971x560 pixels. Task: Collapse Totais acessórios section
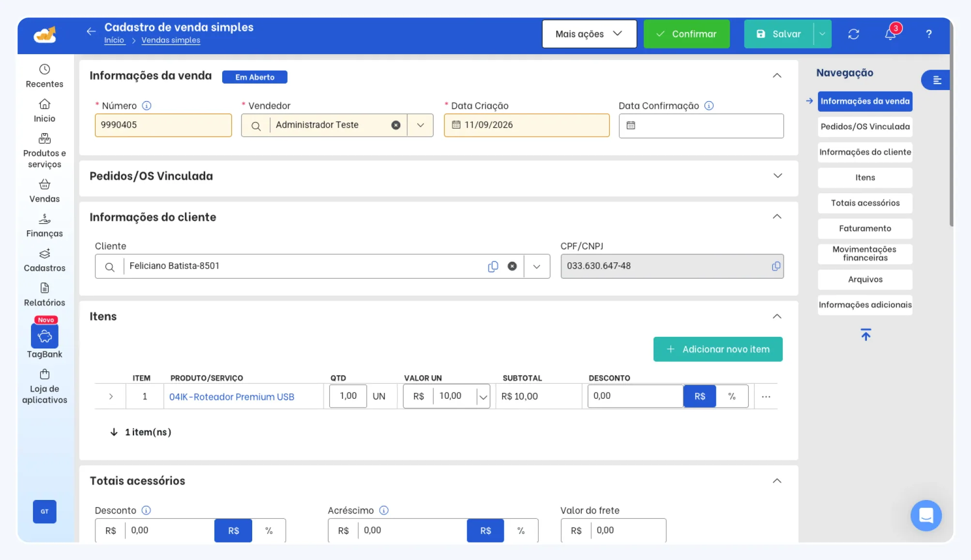[776, 481]
